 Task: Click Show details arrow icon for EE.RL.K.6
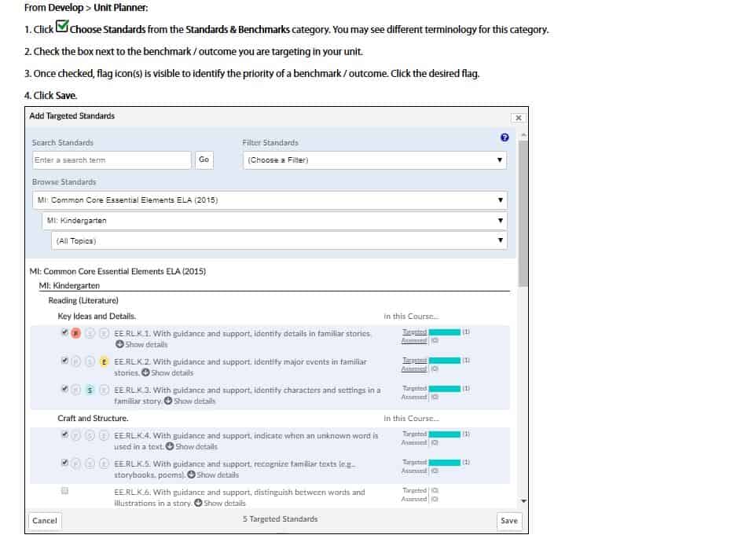tap(198, 503)
